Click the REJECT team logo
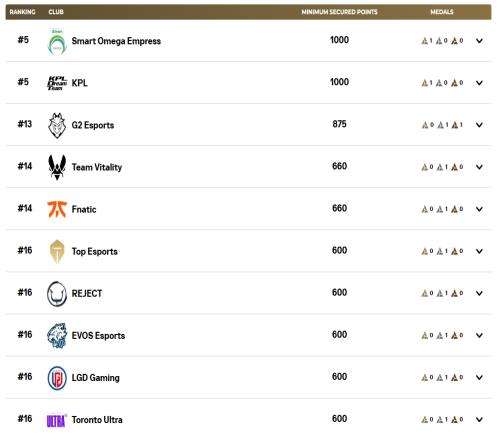The image size is (500, 440). 57,294
